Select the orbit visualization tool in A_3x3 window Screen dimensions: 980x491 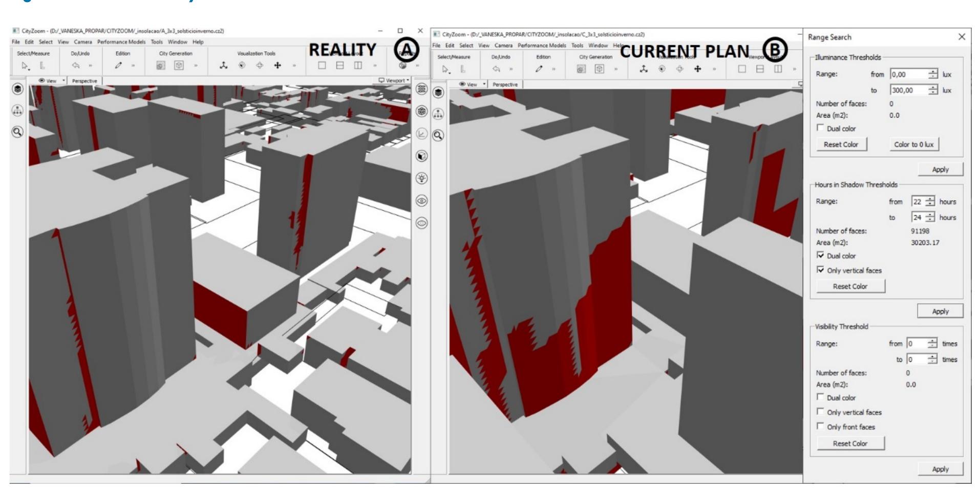click(x=242, y=66)
